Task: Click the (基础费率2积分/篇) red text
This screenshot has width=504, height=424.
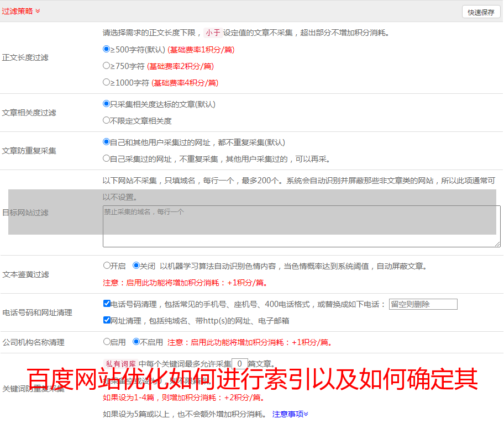Action: coord(180,66)
